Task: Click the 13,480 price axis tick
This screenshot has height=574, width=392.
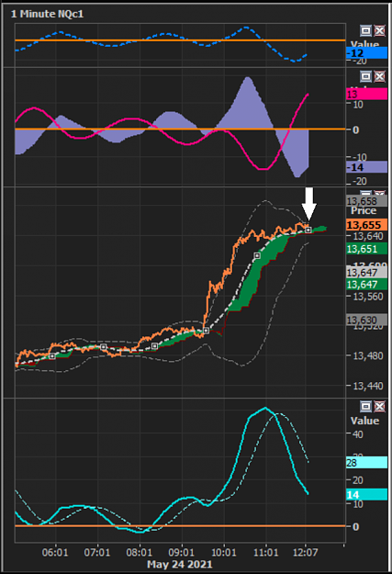Action: point(368,355)
